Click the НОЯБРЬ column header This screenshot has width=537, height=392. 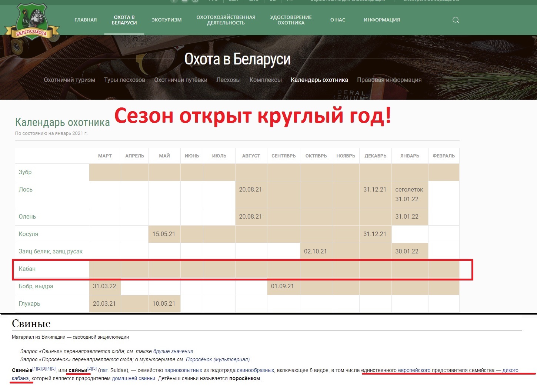coord(346,156)
